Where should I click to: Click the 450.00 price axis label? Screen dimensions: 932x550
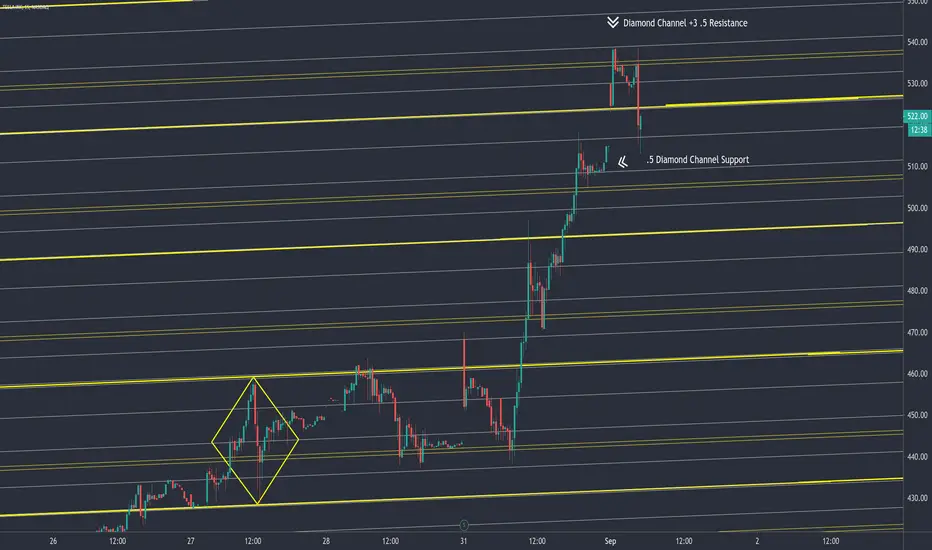[917, 415]
